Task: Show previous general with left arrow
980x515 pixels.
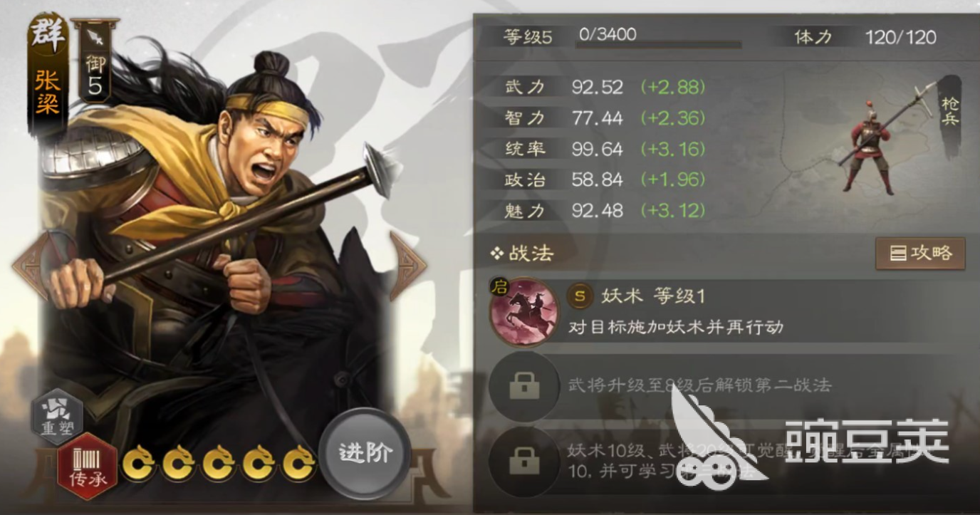Action: pos(30,265)
